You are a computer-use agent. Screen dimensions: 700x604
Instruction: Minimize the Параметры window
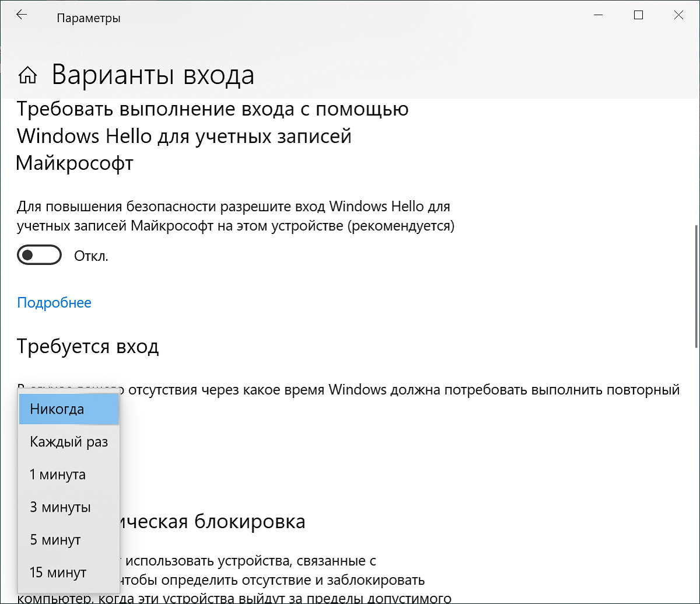pyautogui.click(x=598, y=16)
